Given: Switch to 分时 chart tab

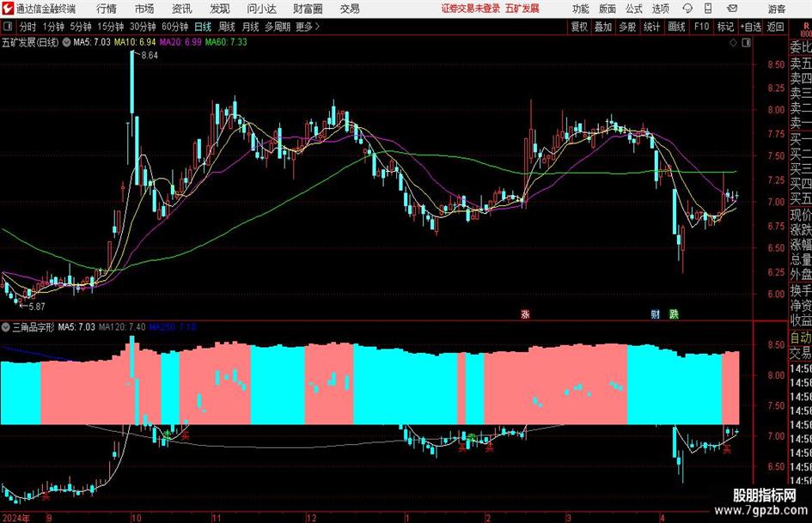Looking at the screenshot, I should tap(27, 27).
